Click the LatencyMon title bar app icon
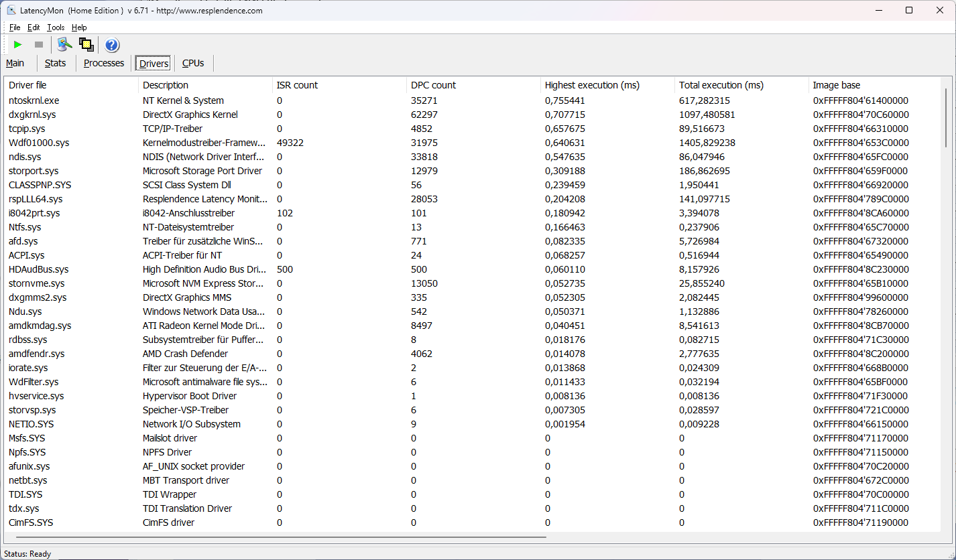The width and height of the screenshot is (956, 560). tap(11, 10)
